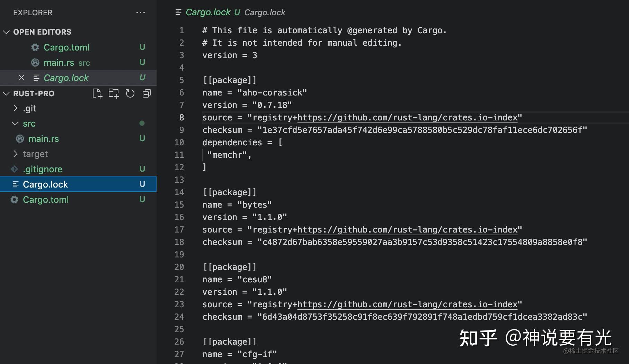The width and height of the screenshot is (629, 364).
Task: Click the Rust icon beside main.rs
Action: pos(35,63)
